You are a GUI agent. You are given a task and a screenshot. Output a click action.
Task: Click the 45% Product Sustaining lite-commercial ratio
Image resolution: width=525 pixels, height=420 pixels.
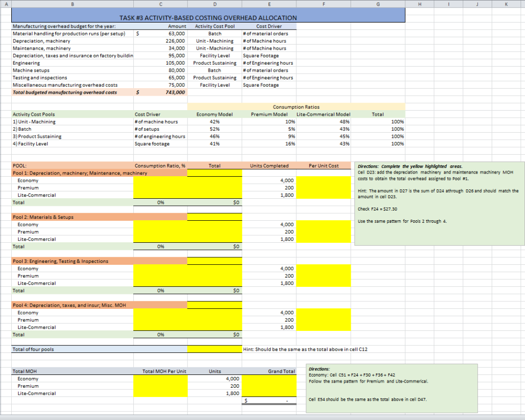pos(324,136)
